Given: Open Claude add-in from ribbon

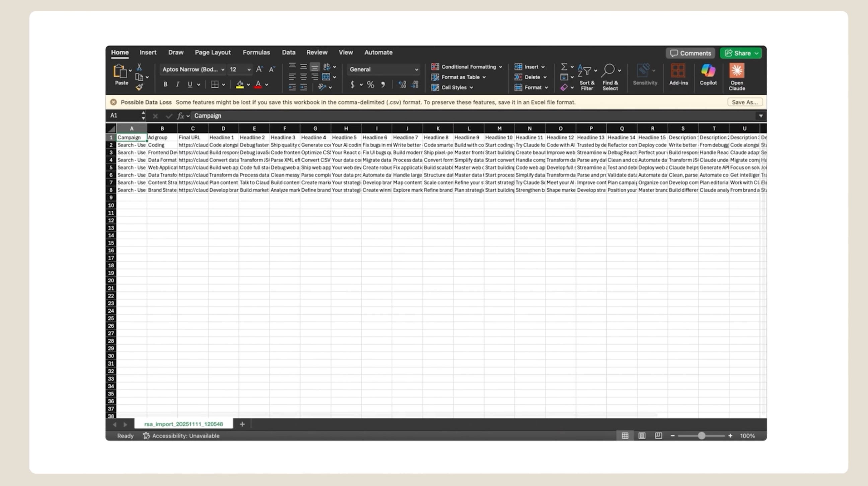Looking at the screenshot, I should click(737, 76).
